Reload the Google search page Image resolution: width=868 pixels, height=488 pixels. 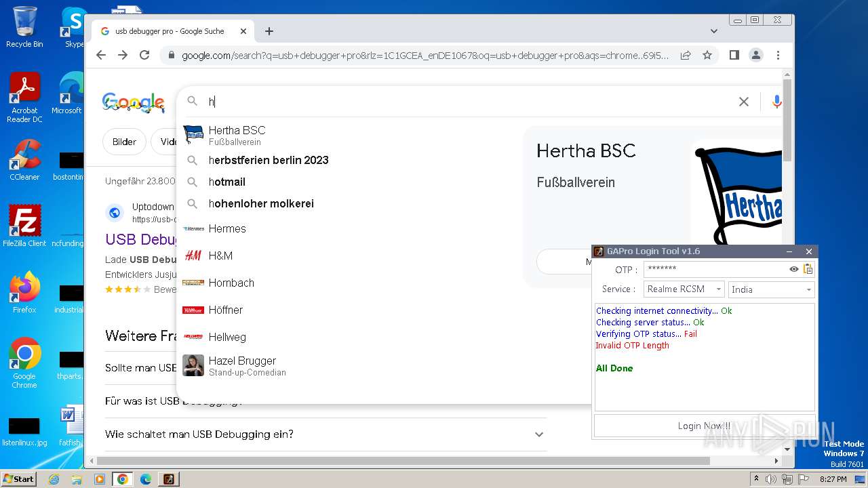coord(144,55)
